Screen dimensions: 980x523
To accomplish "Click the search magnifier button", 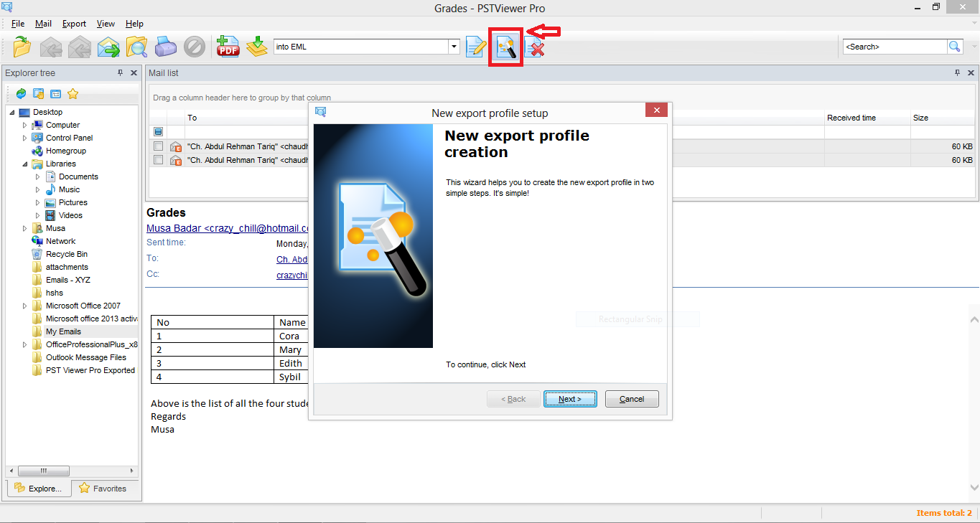I will pyautogui.click(x=955, y=47).
